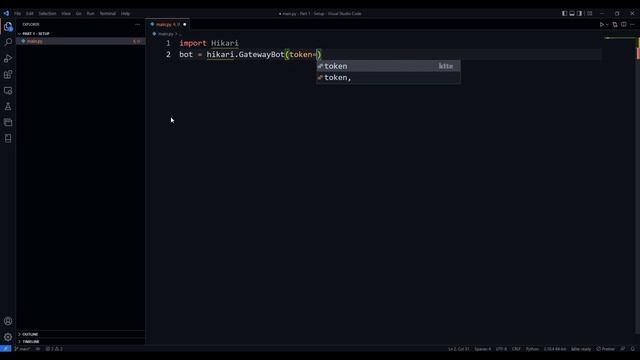
Task: Open the Selection menu
Action: pyautogui.click(x=47, y=13)
